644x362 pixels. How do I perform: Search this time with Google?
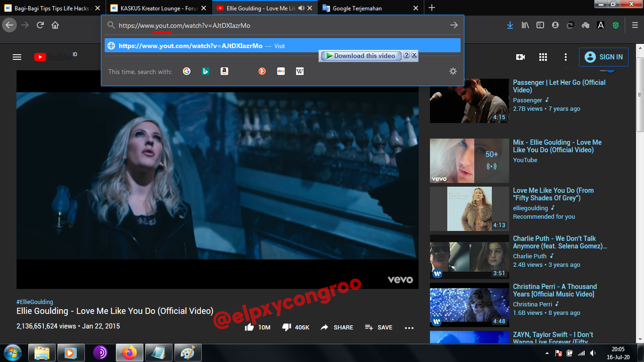click(187, 71)
